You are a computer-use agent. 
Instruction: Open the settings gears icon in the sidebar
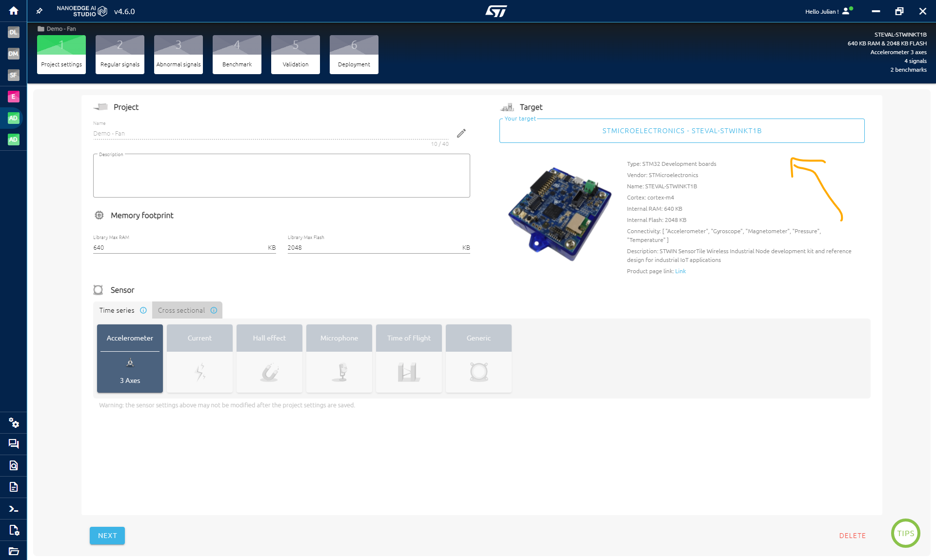coord(13,423)
